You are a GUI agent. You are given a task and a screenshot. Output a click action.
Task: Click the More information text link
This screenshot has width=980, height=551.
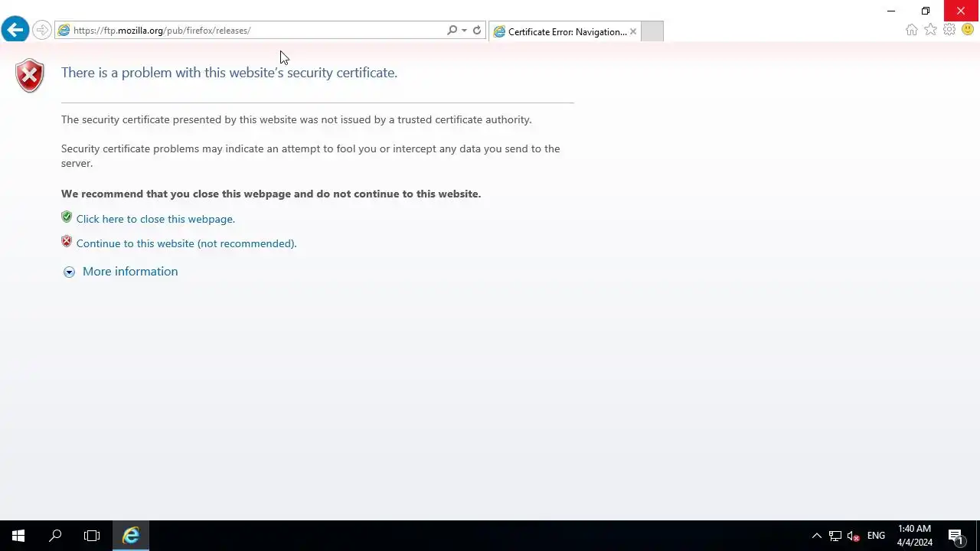[x=130, y=272]
